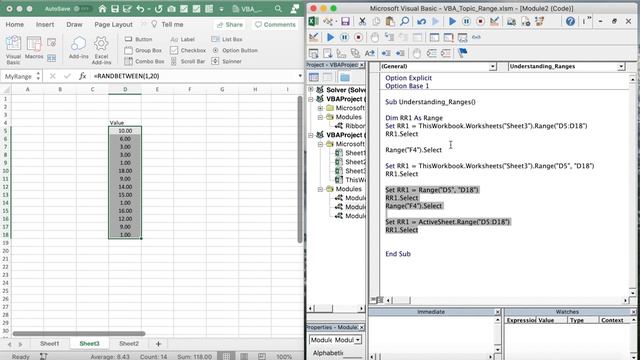This screenshot has height=360, width=640.
Task: Open the Name Box dropdown showing MyRange
Action: tap(38, 76)
